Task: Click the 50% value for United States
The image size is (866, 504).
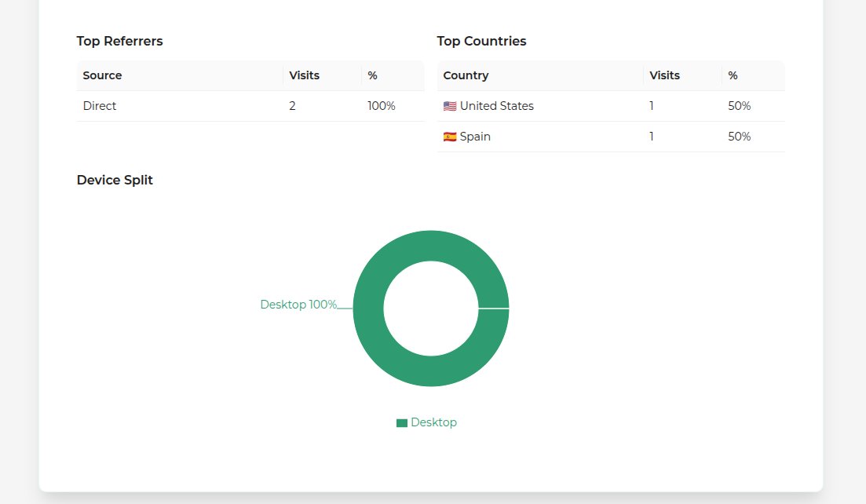Action: [x=739, y=106]
